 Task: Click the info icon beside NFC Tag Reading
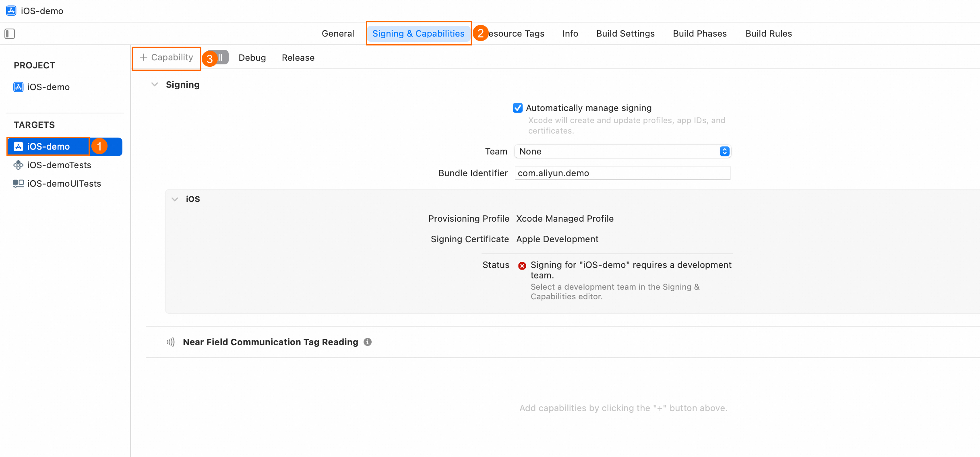tap(367, 342)
